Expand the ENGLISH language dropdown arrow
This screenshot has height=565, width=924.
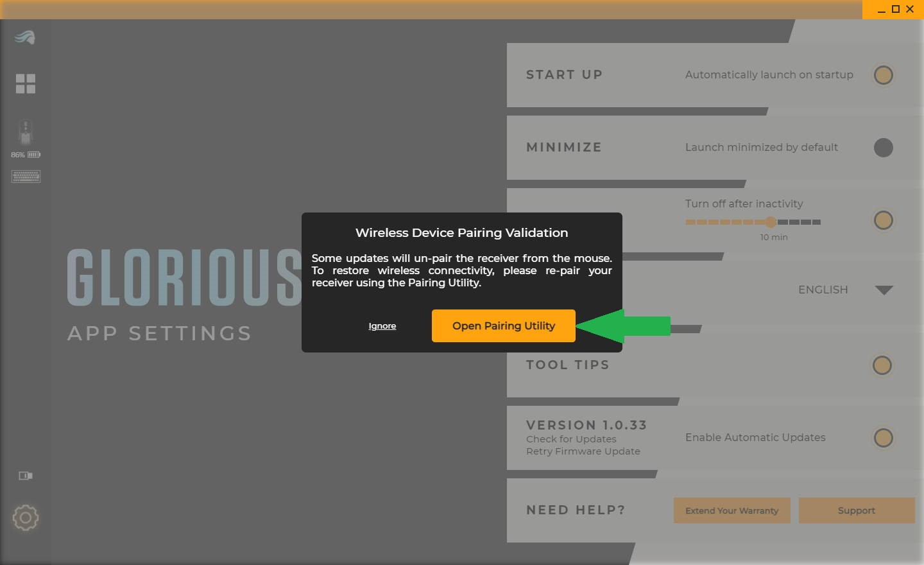pos(884,290)
